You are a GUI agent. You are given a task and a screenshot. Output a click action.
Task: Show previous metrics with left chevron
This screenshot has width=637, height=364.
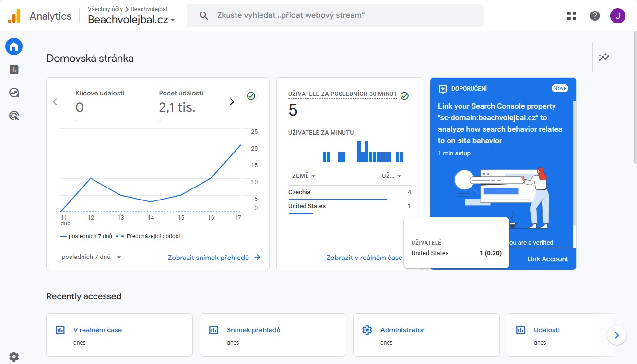pyautogui.click(x=55, y=102)
